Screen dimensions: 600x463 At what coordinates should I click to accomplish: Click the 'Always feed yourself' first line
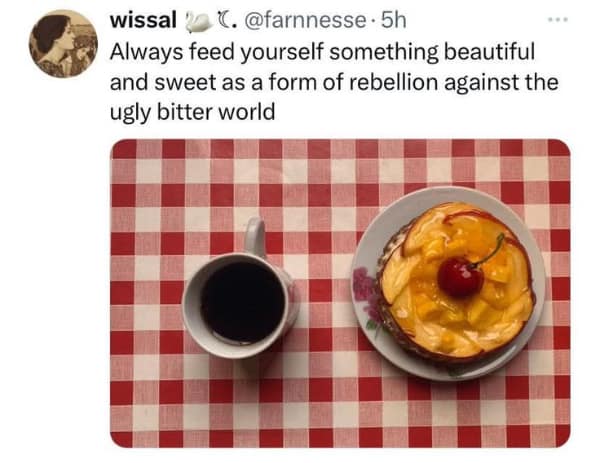pos(322,53)
